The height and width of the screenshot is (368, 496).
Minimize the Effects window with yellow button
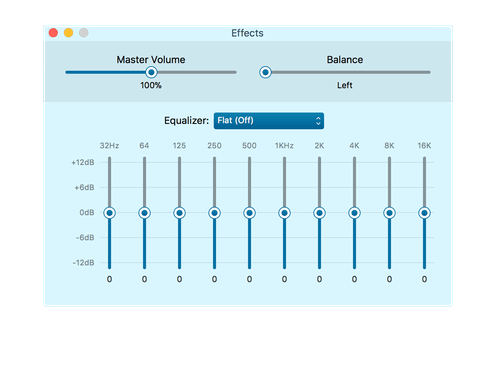coord(69,33)
